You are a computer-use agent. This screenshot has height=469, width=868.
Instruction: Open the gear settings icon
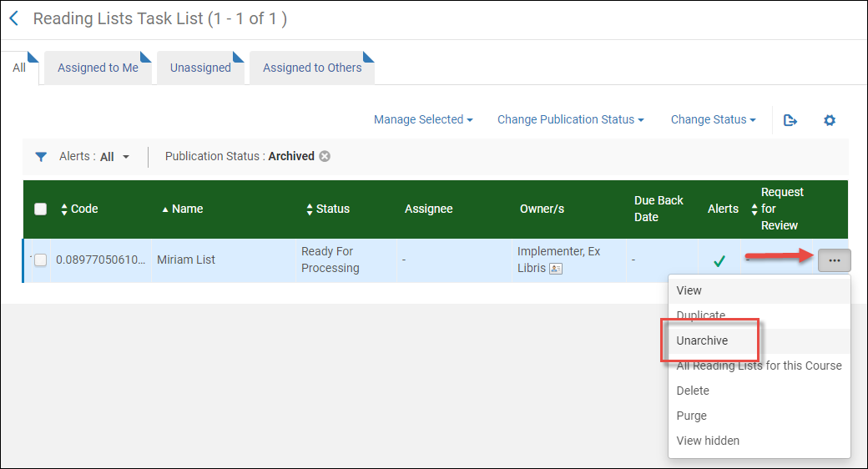coord(830,120)
